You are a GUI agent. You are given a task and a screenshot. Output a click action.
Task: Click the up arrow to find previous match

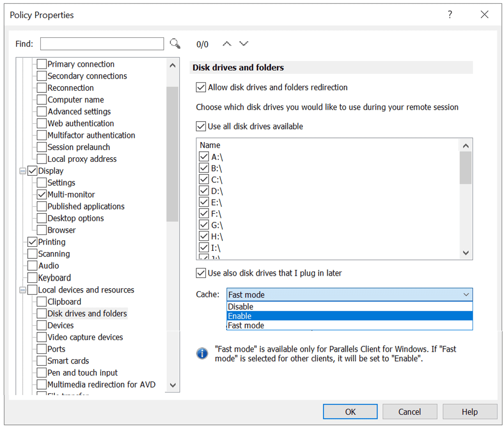tap(226, 44)
